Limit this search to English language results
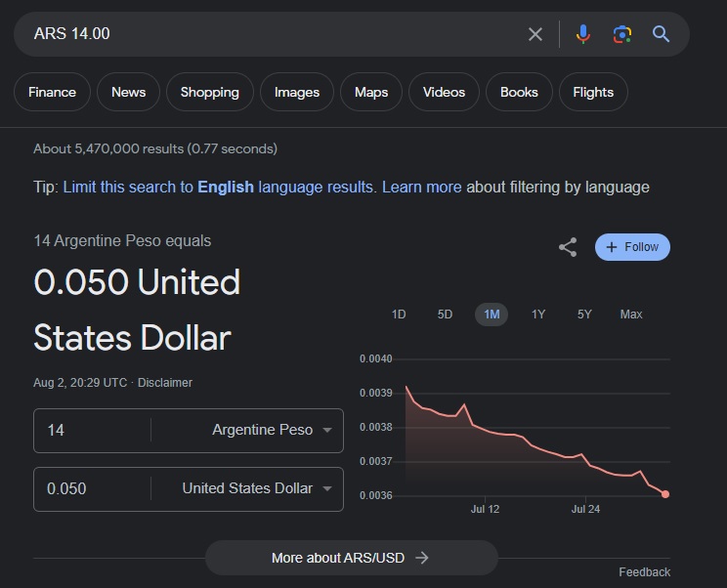Viewport: 727px width, 588px height. point(218,188)
